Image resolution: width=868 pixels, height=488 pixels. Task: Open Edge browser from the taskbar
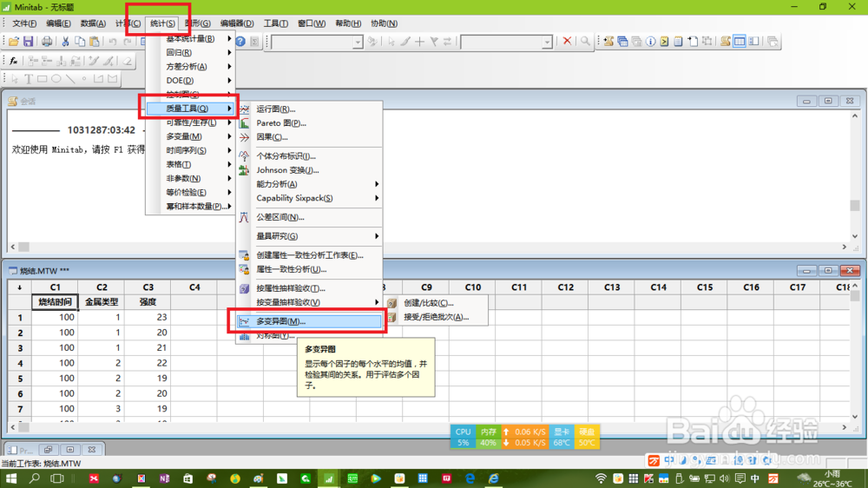click(470, 478)
